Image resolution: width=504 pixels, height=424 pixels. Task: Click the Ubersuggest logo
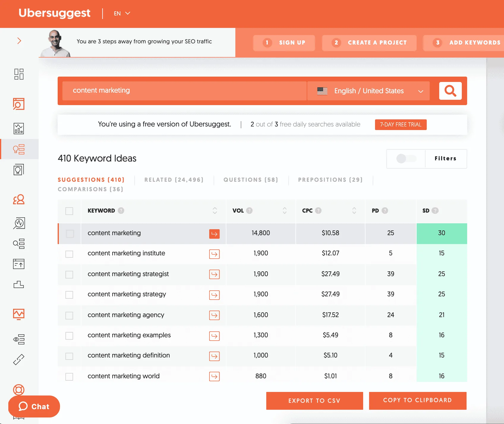54,13
